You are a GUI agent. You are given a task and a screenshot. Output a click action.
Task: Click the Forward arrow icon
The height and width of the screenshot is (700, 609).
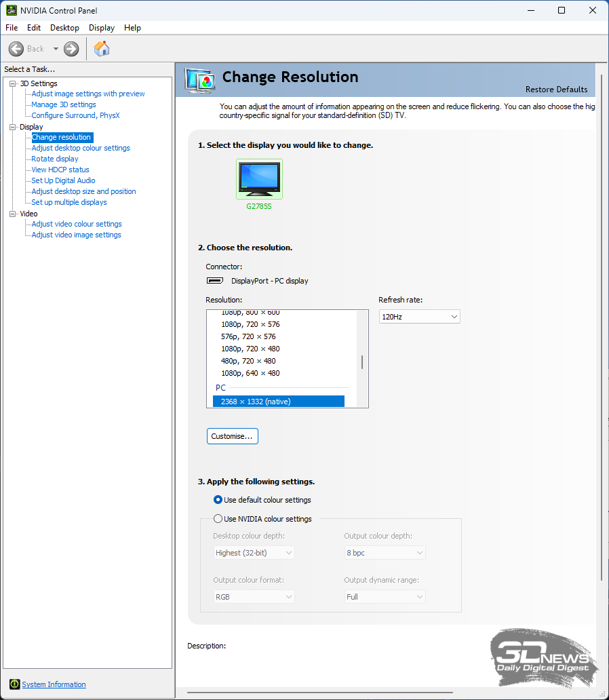[x=71, y=49]
